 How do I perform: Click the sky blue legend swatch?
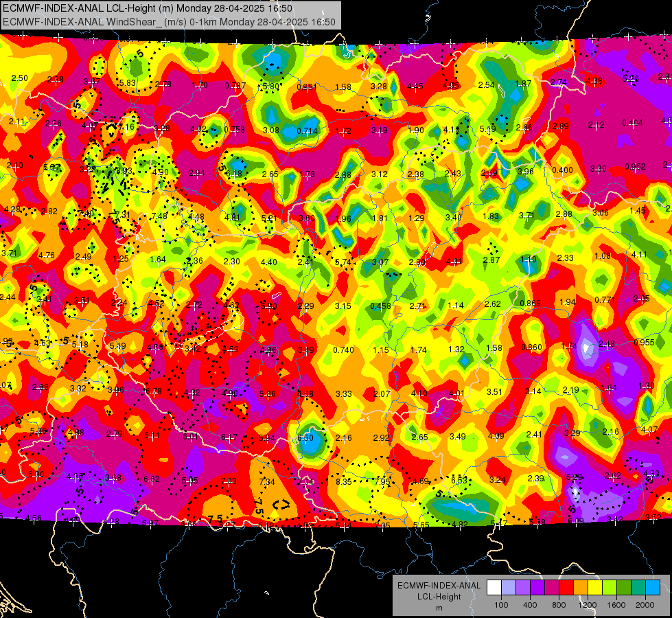[653, 588]
